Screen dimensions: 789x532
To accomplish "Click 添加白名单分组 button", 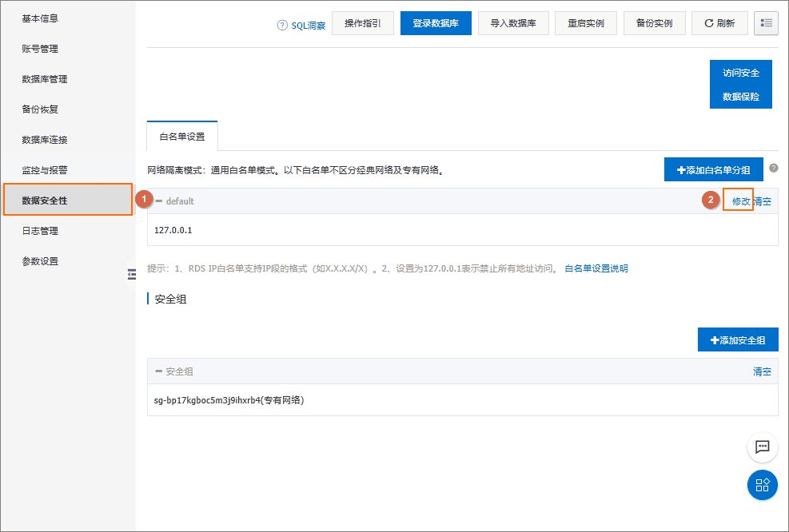I will coord(714,169).
